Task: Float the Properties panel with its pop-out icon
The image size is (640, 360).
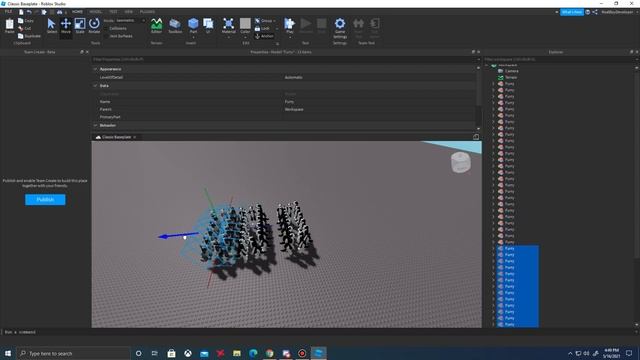Action: (473, 52)
